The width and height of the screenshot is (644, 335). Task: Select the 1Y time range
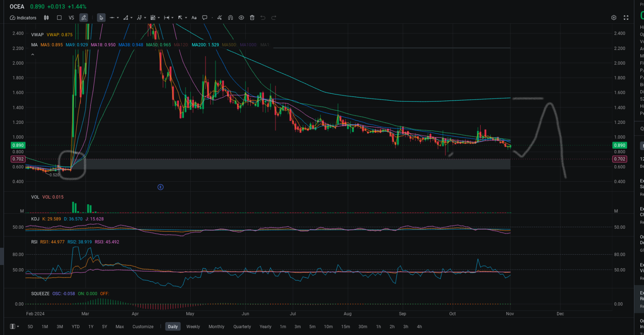click(x=91, y=327)
